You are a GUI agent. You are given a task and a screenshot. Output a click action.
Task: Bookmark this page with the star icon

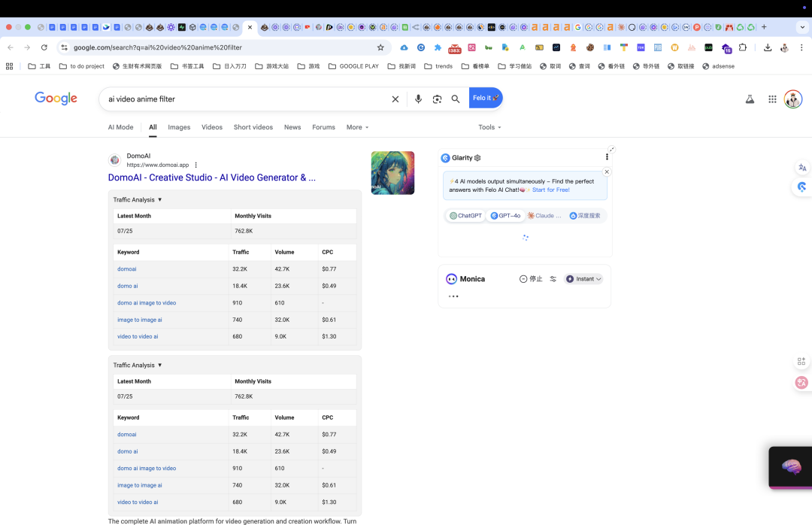point(380,47)
